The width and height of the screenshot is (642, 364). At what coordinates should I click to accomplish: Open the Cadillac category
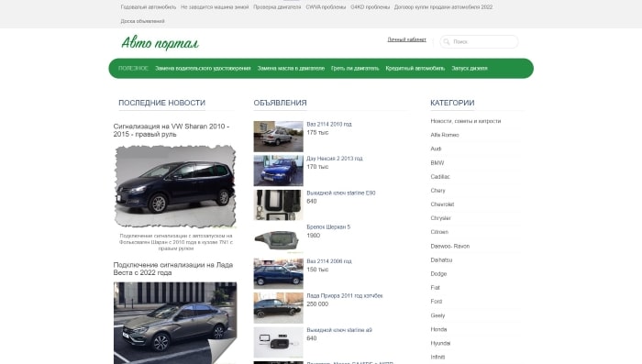click(x=440, y=177)
